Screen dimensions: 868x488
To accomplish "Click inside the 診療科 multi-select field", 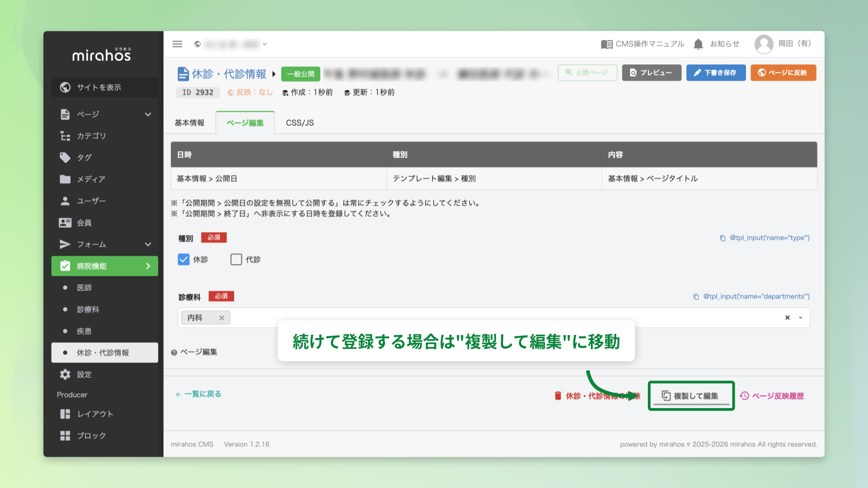I will 494,318.
